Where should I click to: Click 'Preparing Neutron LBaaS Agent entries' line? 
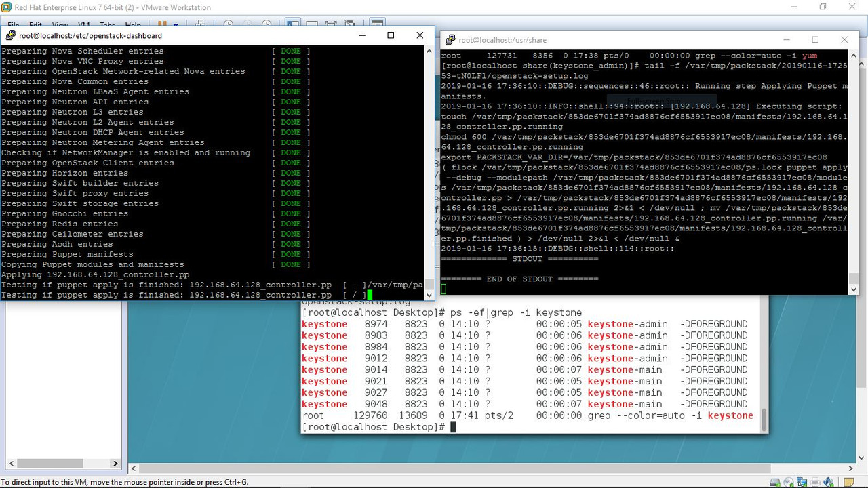pyautogui.click(x=96, y=91)
